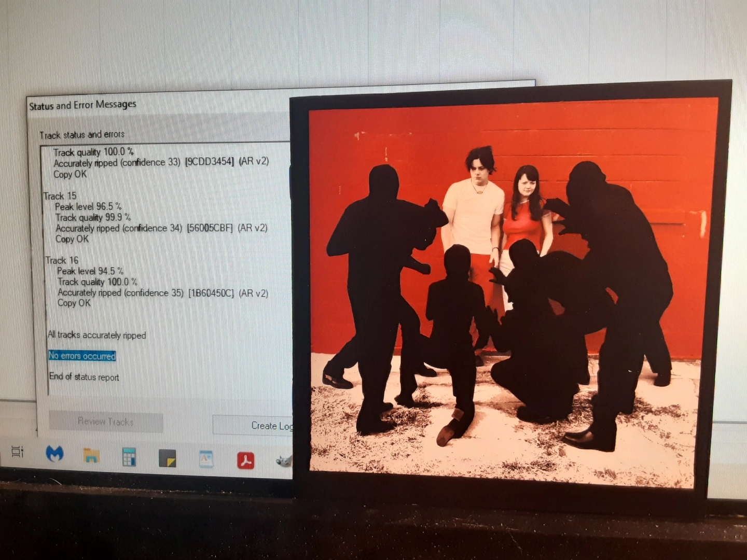Select the 'No errors occurred' line

pyautogui.click(x=82, y=356)
